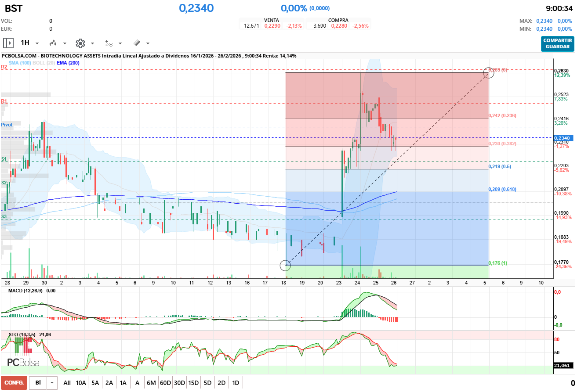Toggle the SMA (100) indicator label
Image resolution: width=581 pixels, height=392 pixels.
[x=19, y=63]
